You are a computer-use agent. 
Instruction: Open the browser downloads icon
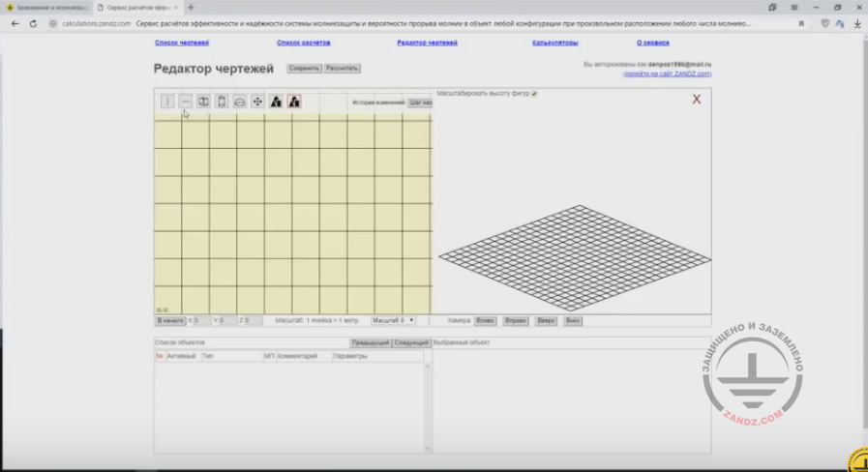857,24
